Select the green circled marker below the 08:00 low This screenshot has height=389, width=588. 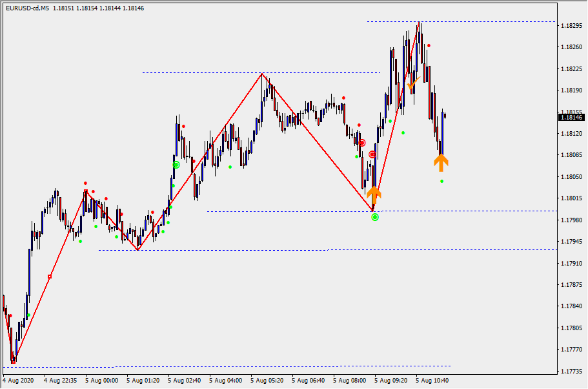(375, 217)
